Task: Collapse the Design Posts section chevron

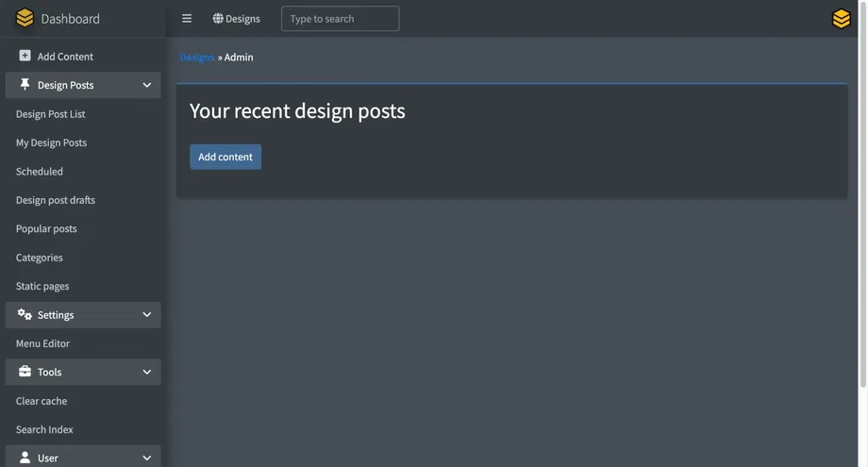Action: coord(147,85)
